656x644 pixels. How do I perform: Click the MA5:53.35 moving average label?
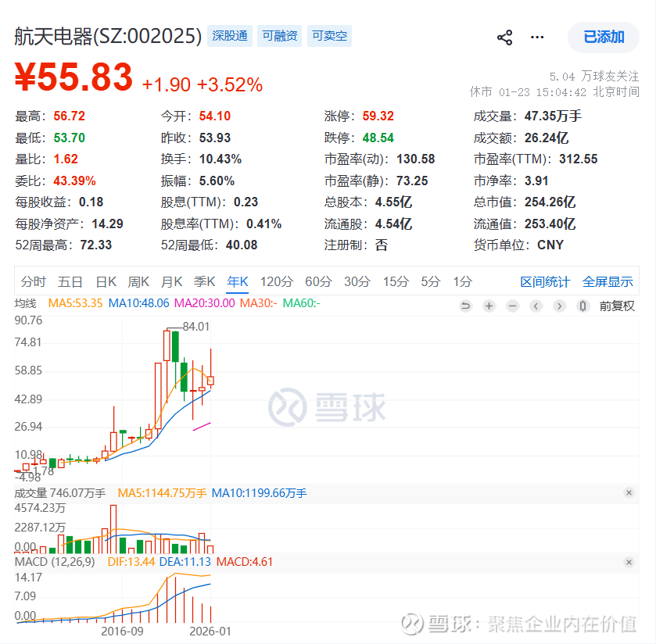click(x=75, y=303)
